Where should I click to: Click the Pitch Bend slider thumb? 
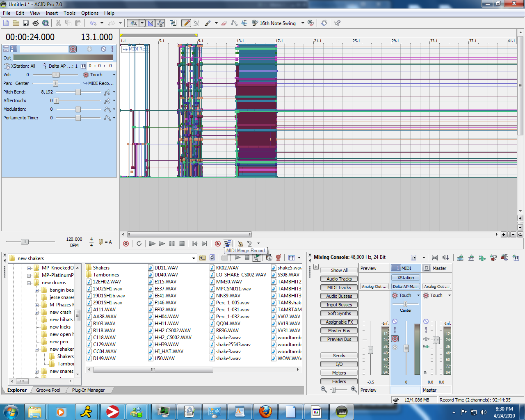78,92
